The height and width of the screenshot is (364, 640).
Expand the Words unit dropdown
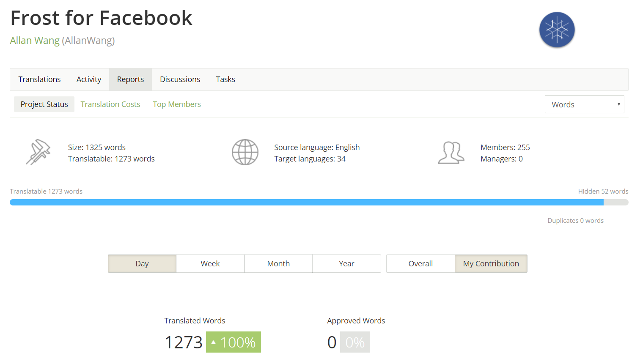point(584,104)
